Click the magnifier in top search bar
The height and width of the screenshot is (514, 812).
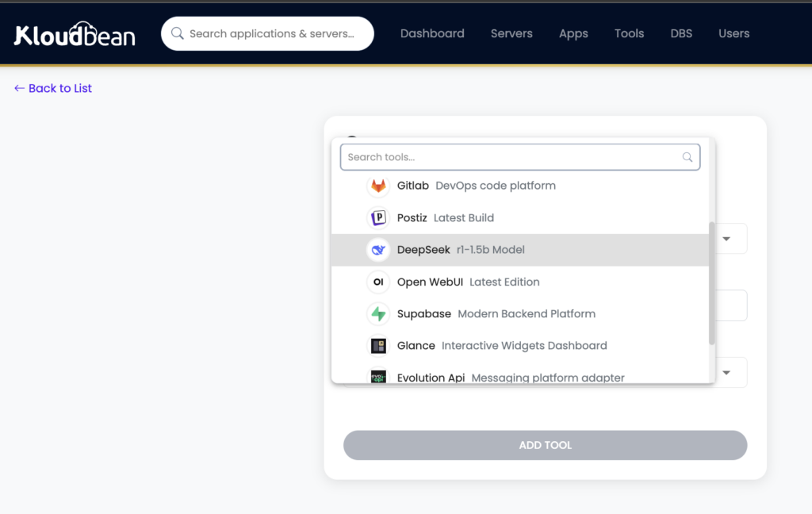(x=177, y=33)
